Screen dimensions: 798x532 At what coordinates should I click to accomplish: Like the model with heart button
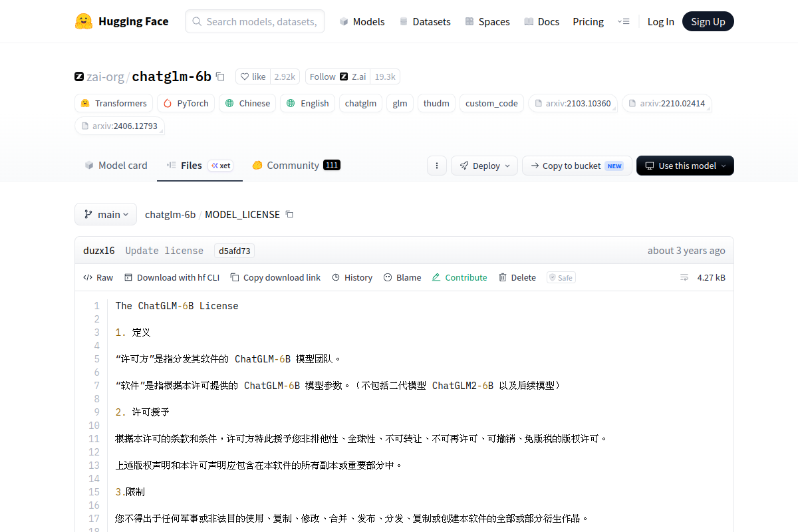tap(253, 76)
